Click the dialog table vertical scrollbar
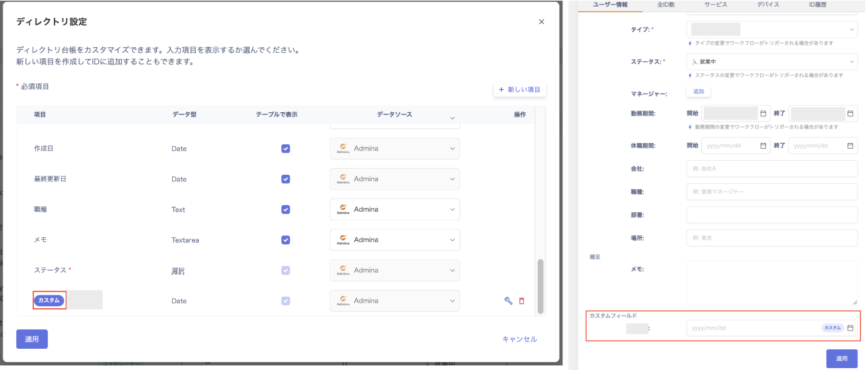The width and height of the screenshot is (868, 370). pos(541,285)
